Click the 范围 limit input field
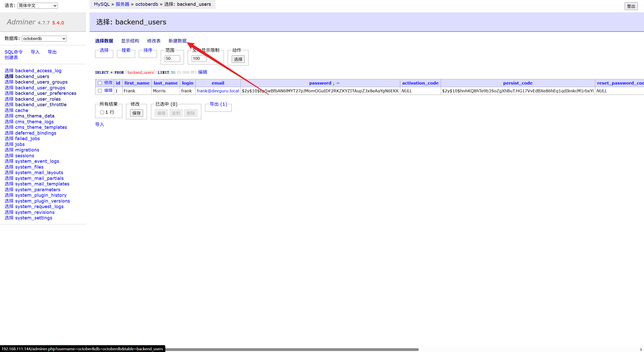Viewport: 644px width, 352px height. click(172, 58)
